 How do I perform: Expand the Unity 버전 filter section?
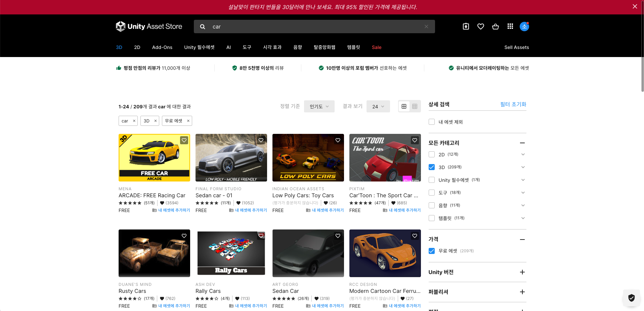(522, 272)
